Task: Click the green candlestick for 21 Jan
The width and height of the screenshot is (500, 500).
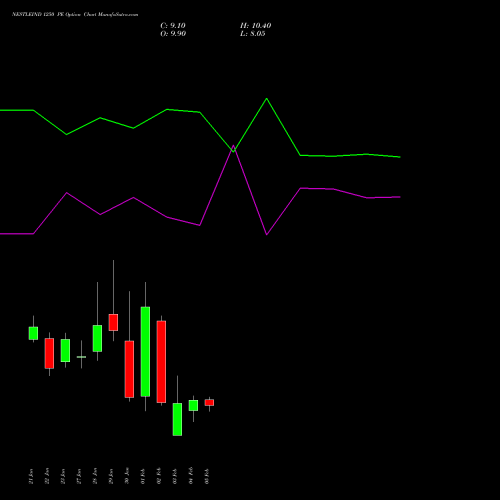Action: point(33,333)
